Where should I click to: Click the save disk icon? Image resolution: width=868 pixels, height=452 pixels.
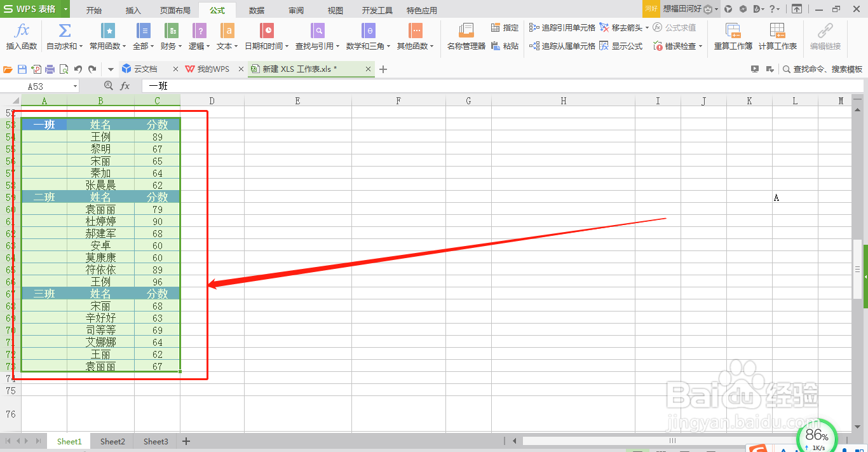(x=22, y=69)
